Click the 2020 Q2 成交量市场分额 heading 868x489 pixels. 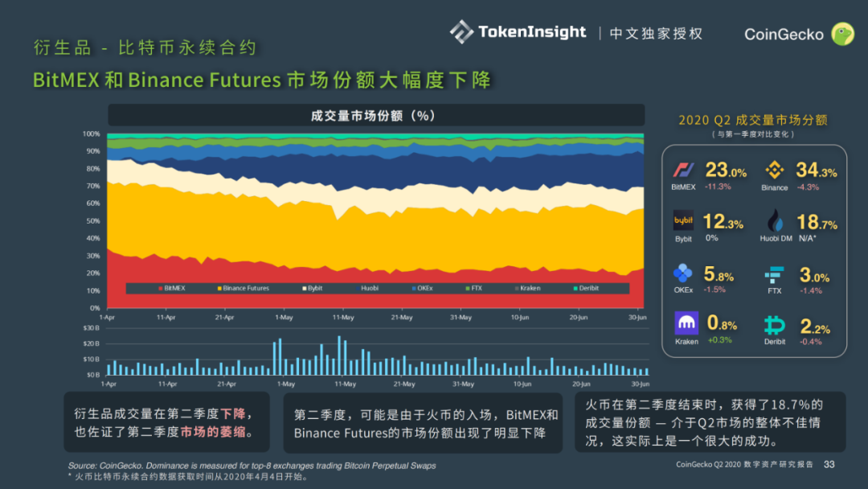coord(753,120)
